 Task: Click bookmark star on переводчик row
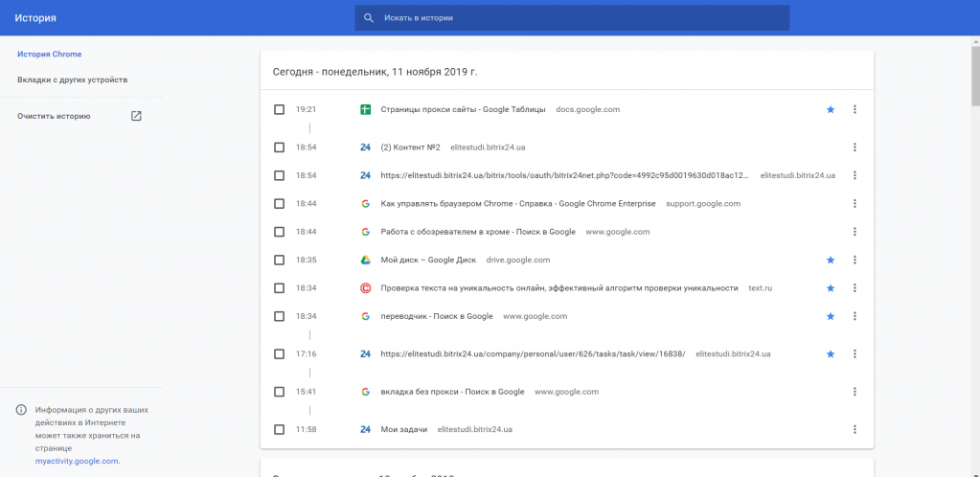pos(831,316)
